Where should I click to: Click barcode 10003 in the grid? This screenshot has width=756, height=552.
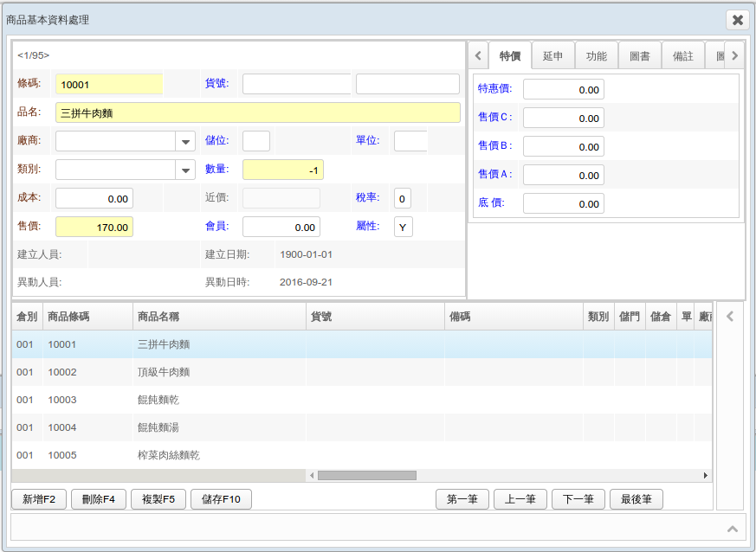62,400
